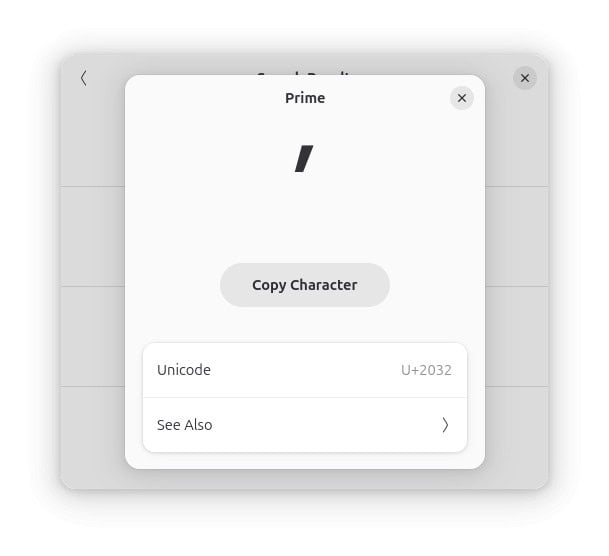This screenshot has width=609, height=556.
Task: Click empty dialog area below prime glyph
Action: 304,217
